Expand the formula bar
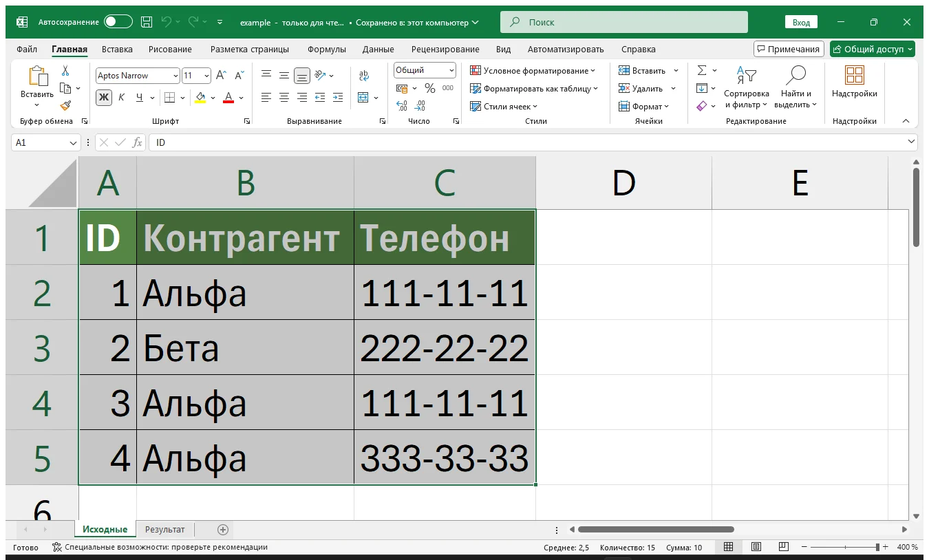Screen dimensions: 929x560 click(x=911, y=142)
